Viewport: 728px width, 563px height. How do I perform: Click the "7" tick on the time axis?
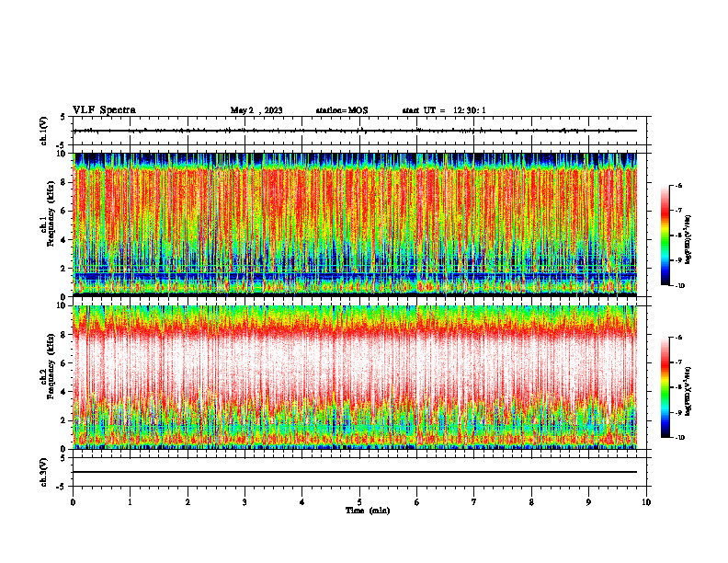pyautogui.click(x=474, y=502)
